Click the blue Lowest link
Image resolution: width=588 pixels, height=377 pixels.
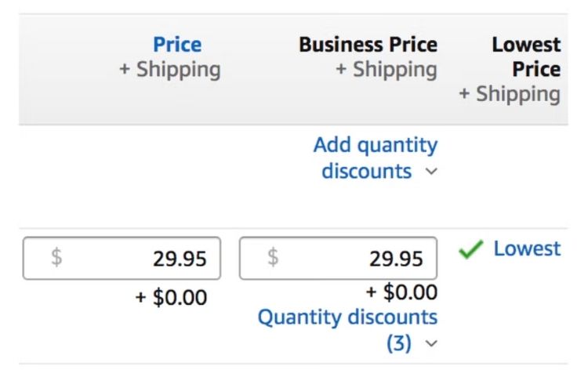tap(527, 249)
